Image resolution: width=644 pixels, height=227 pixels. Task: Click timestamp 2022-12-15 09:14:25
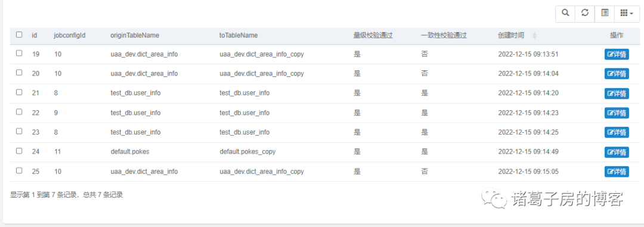click(528, 132)
